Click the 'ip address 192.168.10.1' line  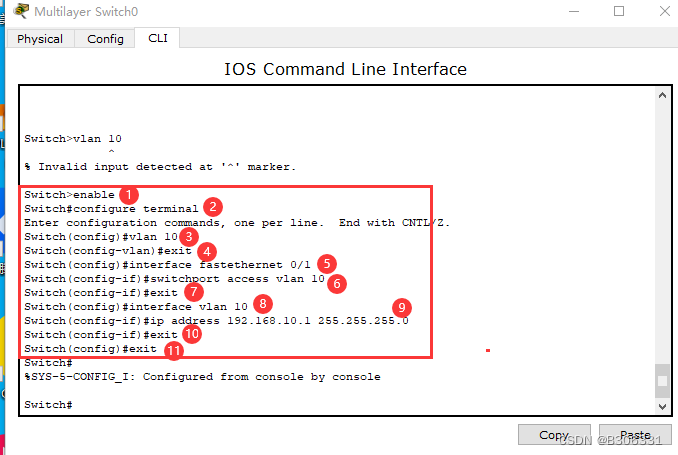[x=216, y=321]
